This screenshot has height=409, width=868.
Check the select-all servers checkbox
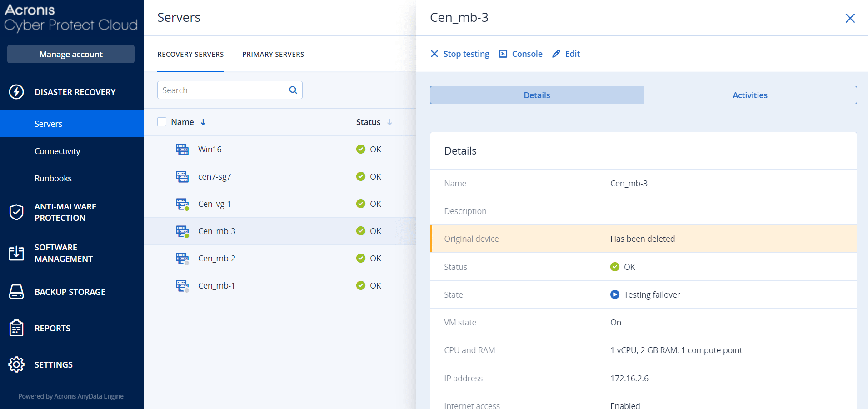(162, 122)
